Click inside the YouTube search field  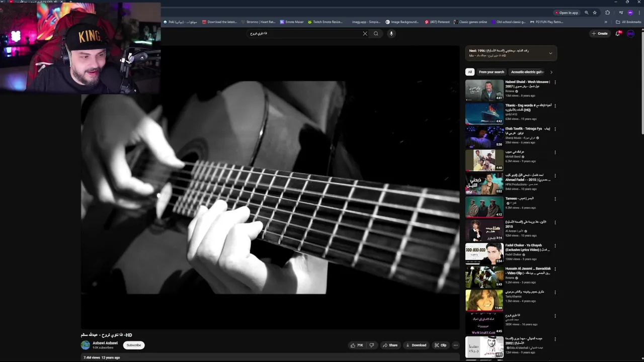[x=304, y=34]
